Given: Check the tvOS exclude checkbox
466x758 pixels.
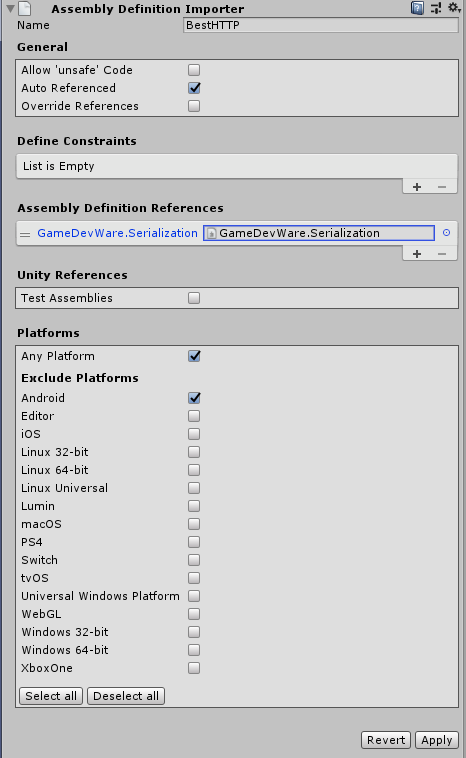Looking at the screenshot, I should [x=194, y=578].
